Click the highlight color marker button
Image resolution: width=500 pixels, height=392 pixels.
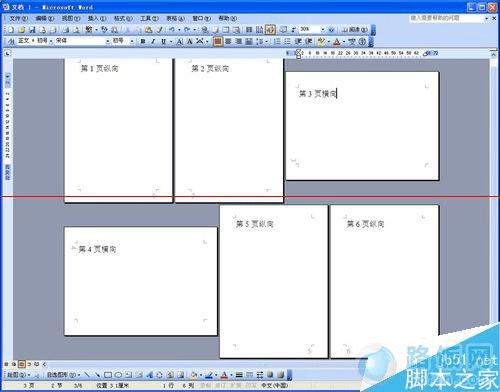320,41
